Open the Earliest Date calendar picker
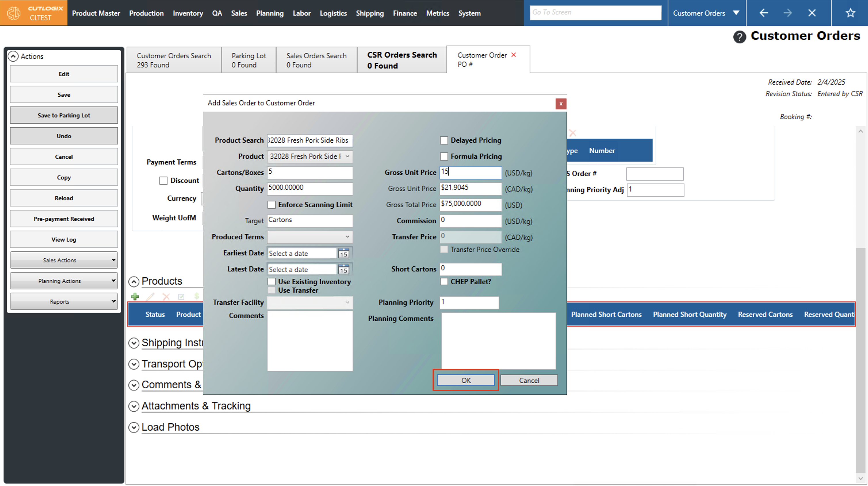Image resolution: width=868 pixels, height=486 pixels. [x=343, y=253]
